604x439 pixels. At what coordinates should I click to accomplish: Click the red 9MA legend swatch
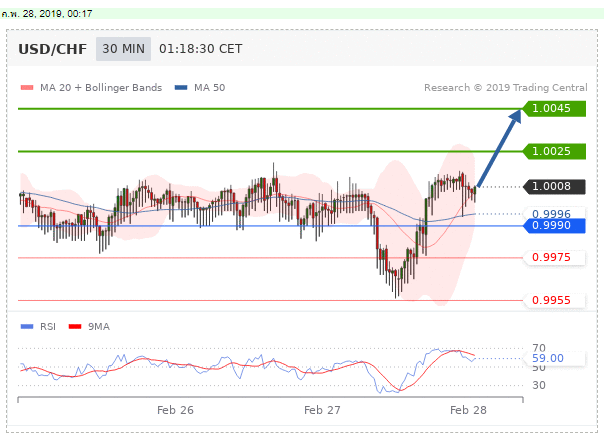(75, 327)
